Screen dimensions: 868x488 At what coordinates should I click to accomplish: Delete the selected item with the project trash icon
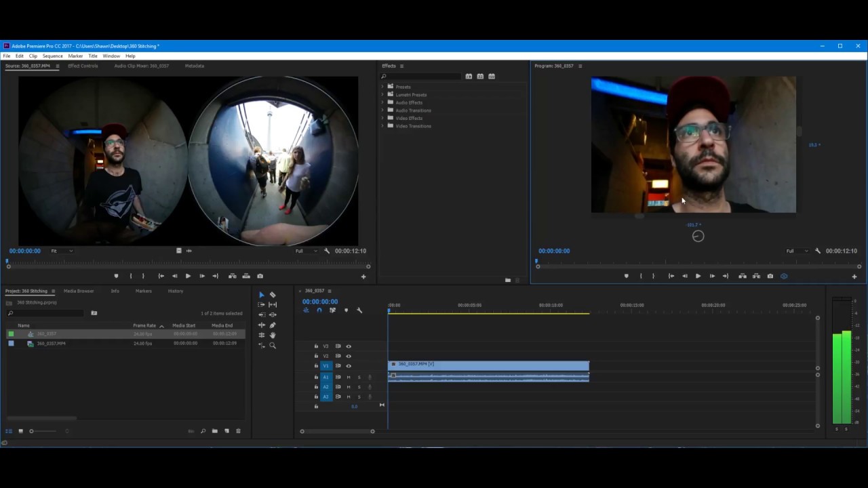238,431
